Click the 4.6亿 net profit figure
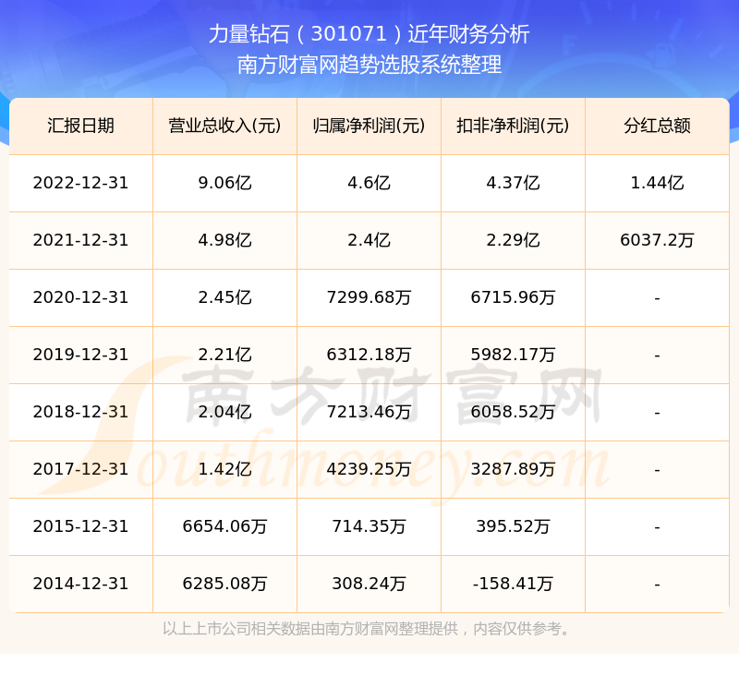The height and width of the screenshot is (700, 739). (x=368, y=183)
